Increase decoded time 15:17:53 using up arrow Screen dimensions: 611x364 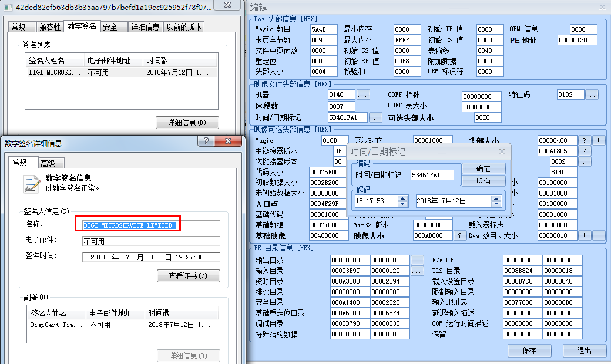pyautogui.click(x=402, y=198)
